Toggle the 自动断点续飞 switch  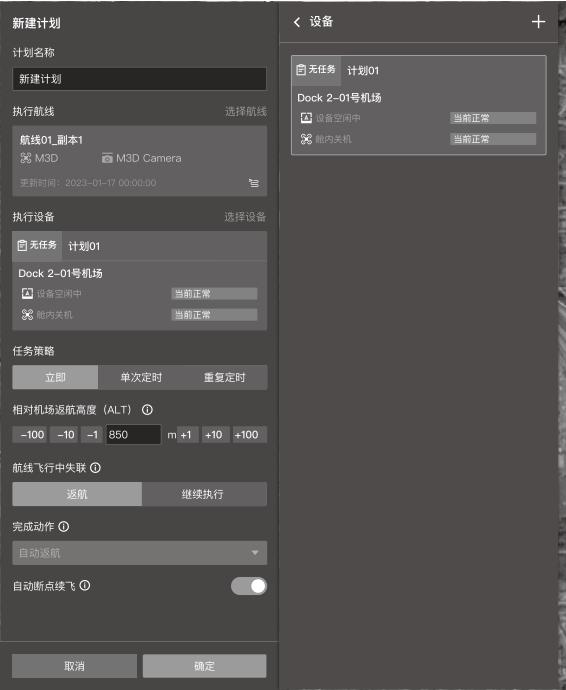[x=249, y=586]
